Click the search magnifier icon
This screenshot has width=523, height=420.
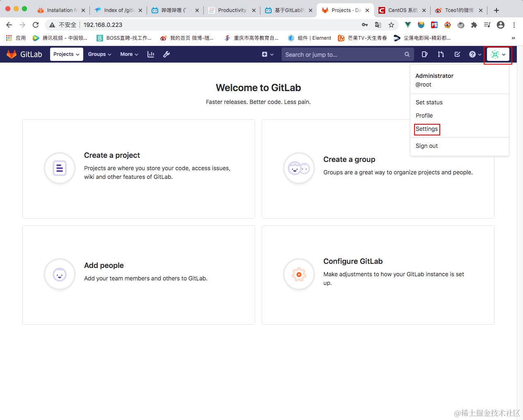point(407,54)
